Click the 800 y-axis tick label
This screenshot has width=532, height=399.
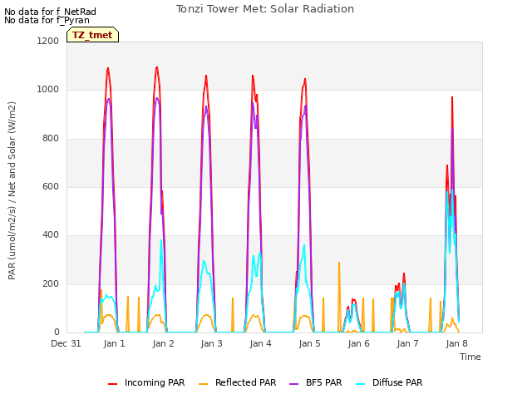point(51,139)
